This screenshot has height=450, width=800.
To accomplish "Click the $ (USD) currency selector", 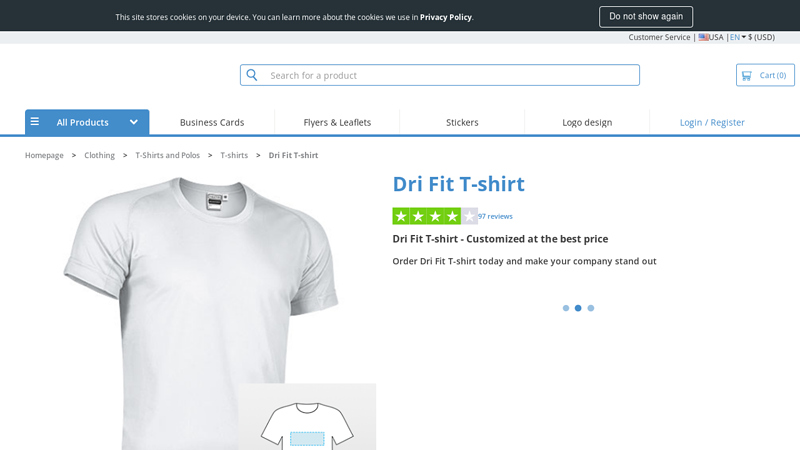I will (761, 37).
